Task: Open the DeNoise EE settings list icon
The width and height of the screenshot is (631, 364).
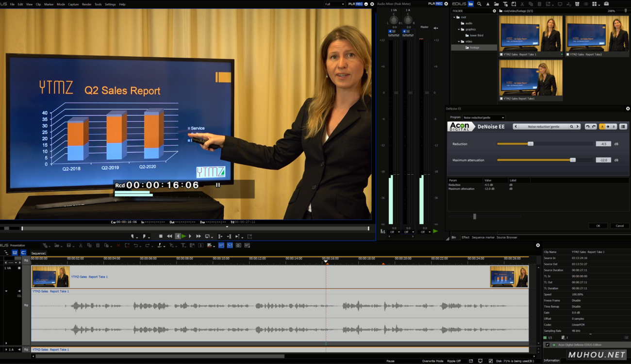Action: coord(623,127)
